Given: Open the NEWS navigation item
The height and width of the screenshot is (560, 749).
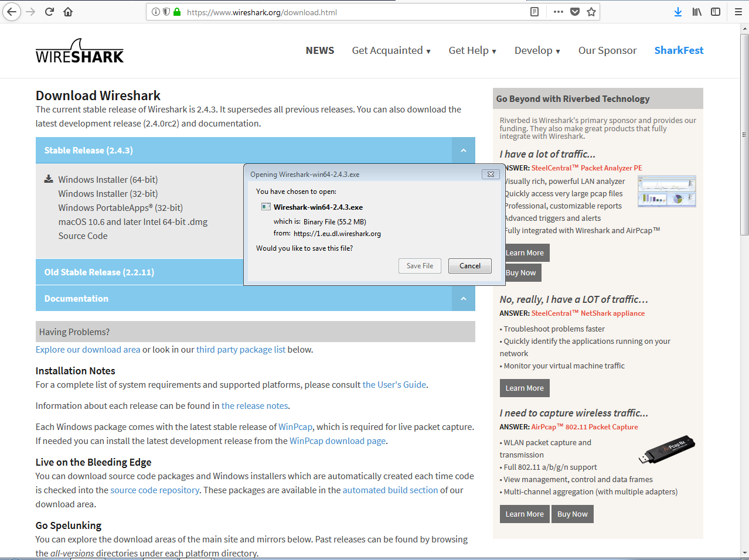Looking at the screenshot, I should click(320, 50).
